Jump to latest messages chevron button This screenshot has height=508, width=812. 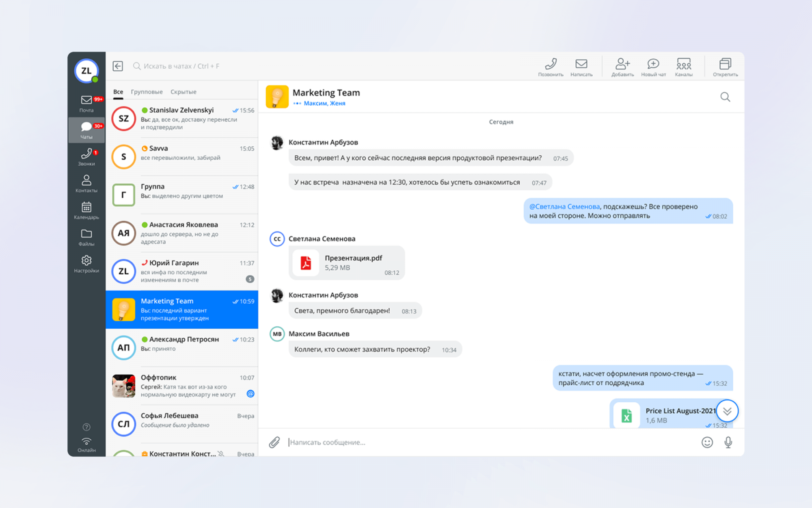727,411
